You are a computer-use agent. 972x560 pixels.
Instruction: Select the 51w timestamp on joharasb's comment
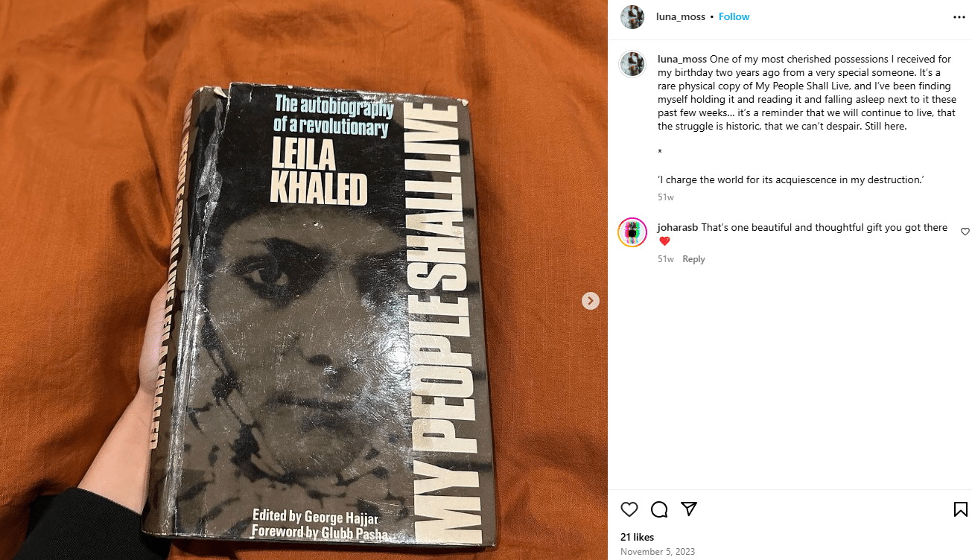(666, 259)
